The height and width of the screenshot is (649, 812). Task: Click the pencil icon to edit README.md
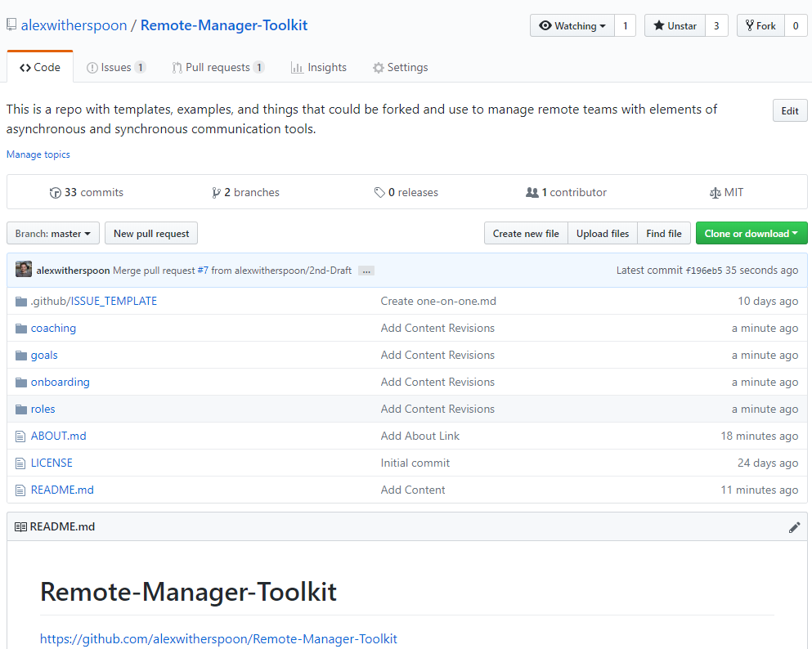tap(794, 527)
